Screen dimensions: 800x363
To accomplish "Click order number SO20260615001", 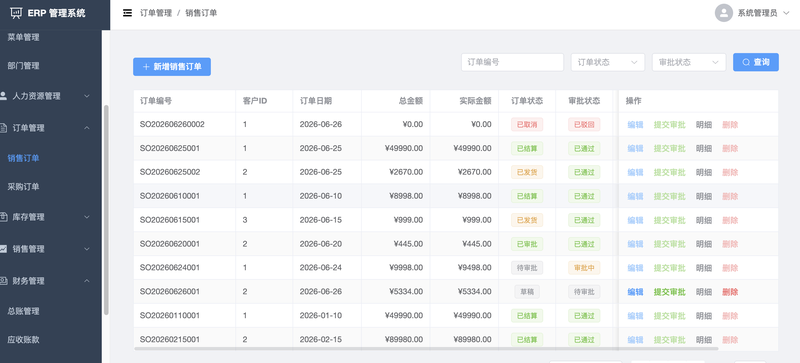I will (x=170, y=220).
